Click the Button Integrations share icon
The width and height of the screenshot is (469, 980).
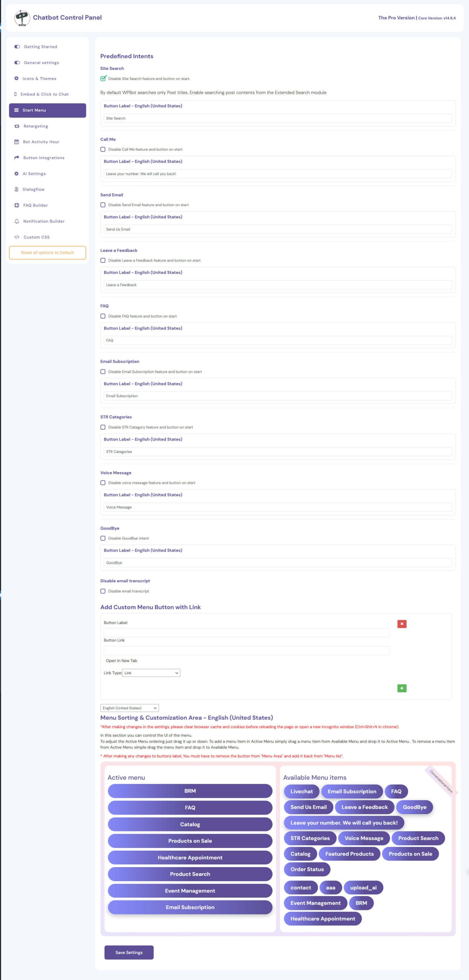(16, 158)
